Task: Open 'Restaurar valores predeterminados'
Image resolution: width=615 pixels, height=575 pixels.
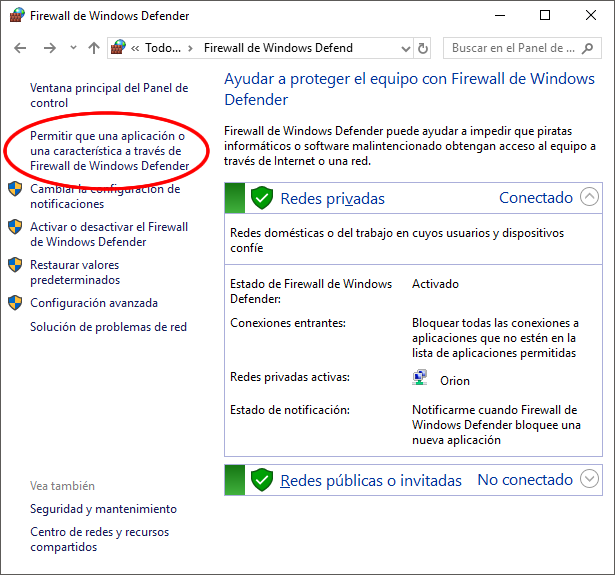Action: 75,272
